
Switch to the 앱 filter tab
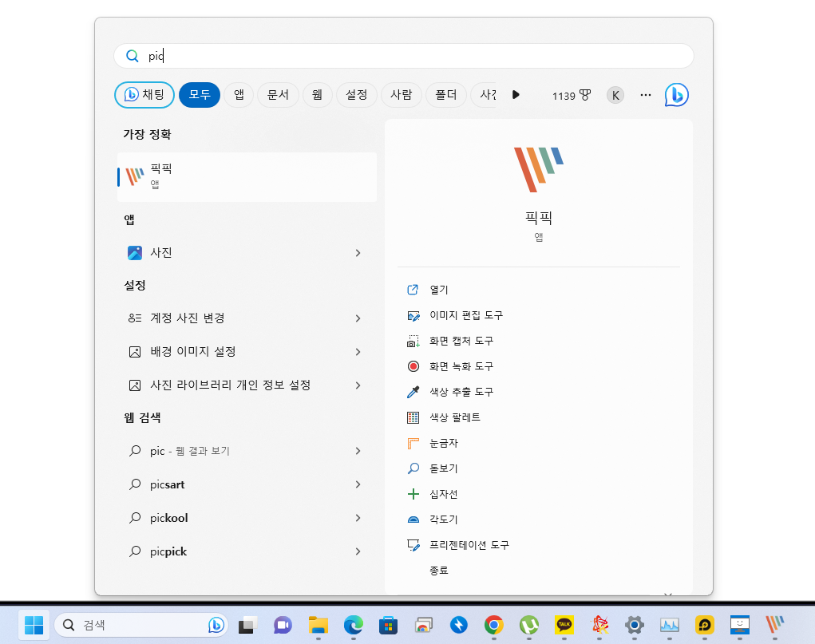239,95
